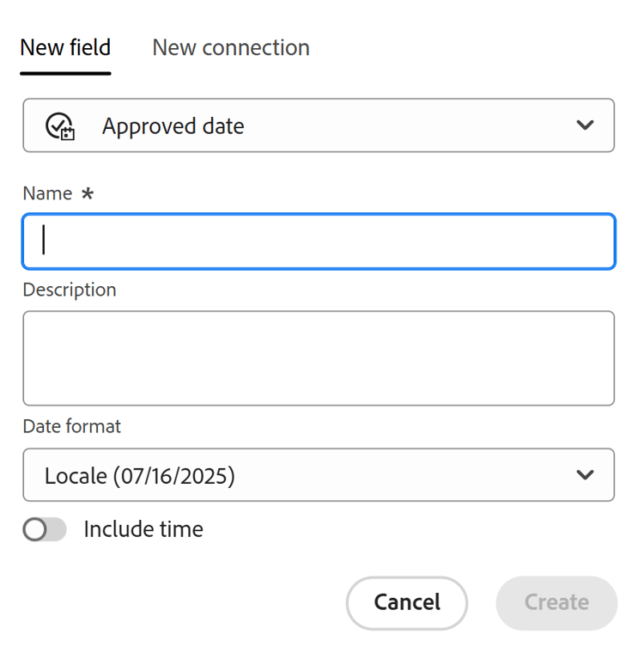Focus the Name text input
The width and height of the screenshot is (644, 653).
click(319, 241)
